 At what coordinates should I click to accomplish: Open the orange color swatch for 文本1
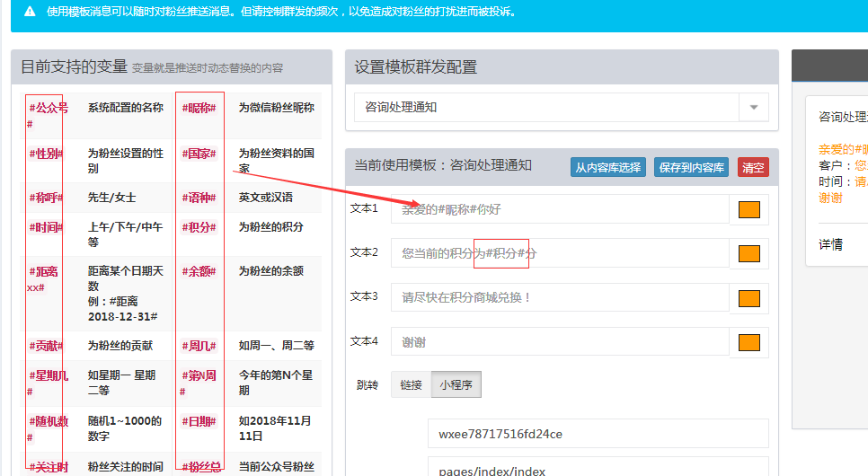749,210
